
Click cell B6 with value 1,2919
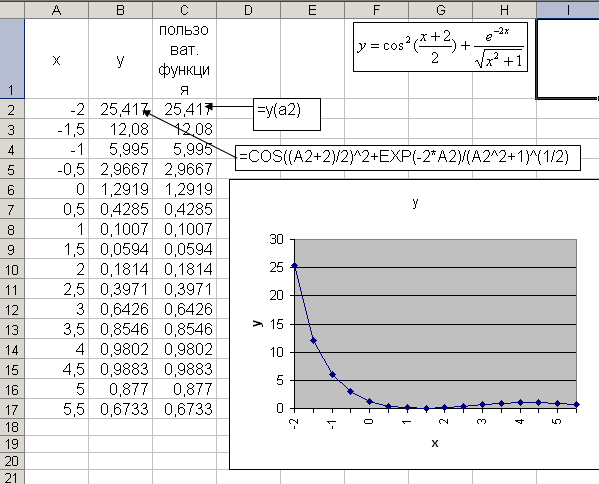tap(120, 189)
